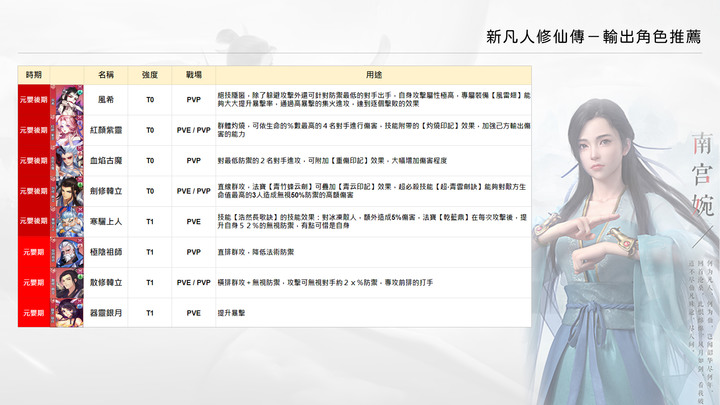This screenshot has width=720, height=405.
Task: Click 寒驪上人's usage text about 浩然長歌訣
Action: tap(372, 221)
